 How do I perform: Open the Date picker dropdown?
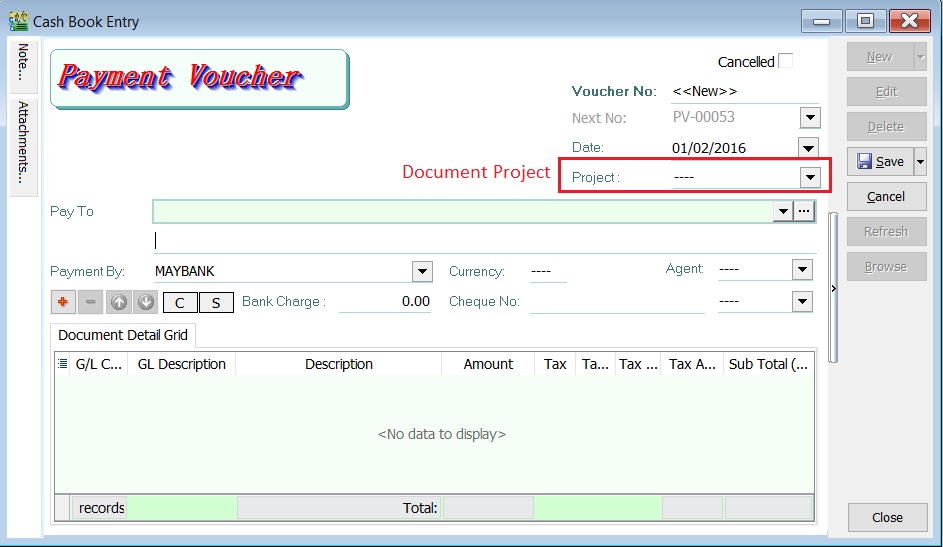pos(809,148)
